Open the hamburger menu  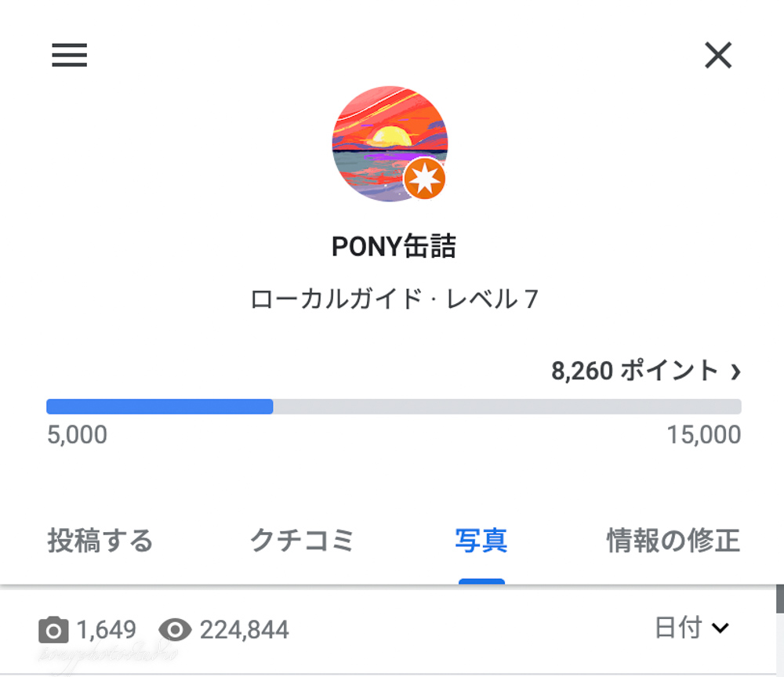pyautogui.click(x=70, y=55)
